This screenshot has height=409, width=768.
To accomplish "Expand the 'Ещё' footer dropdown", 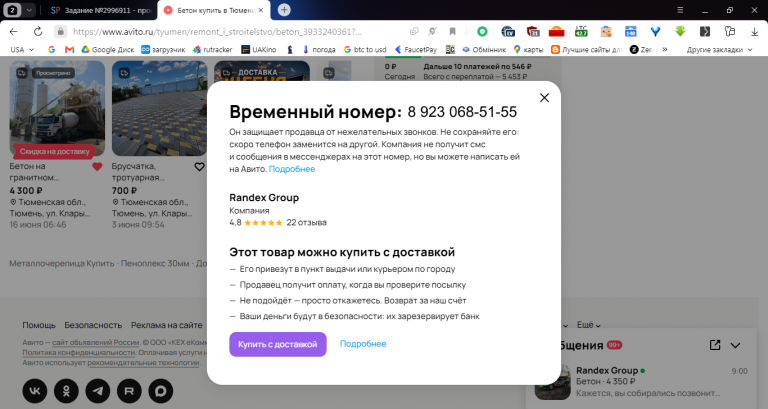I will [x=589, y=325].
